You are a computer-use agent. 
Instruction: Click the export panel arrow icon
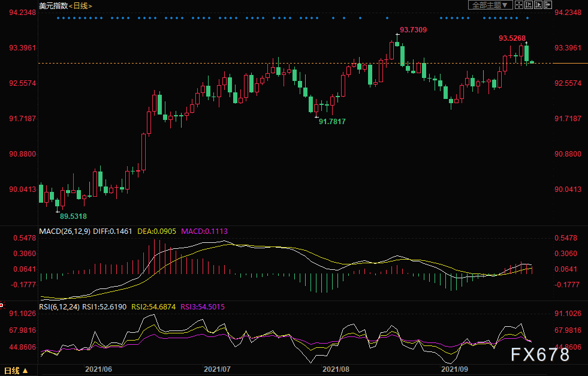coord(547,5)
